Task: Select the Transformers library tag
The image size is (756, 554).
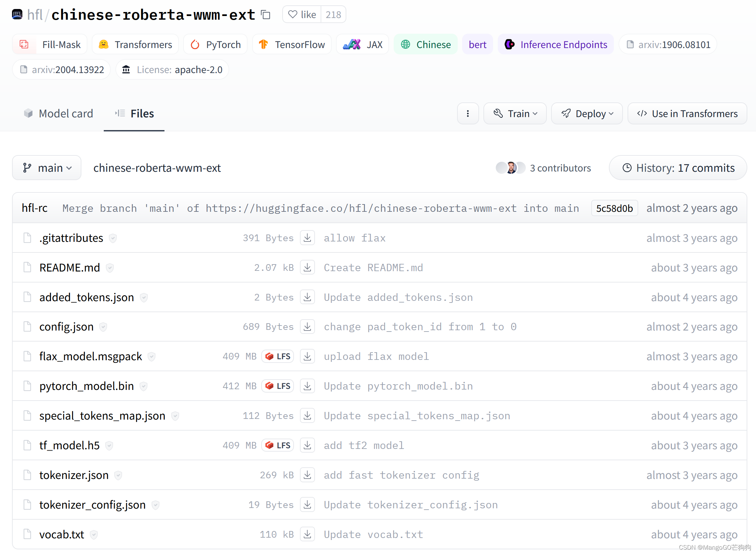Action: [x=135, y=44]
